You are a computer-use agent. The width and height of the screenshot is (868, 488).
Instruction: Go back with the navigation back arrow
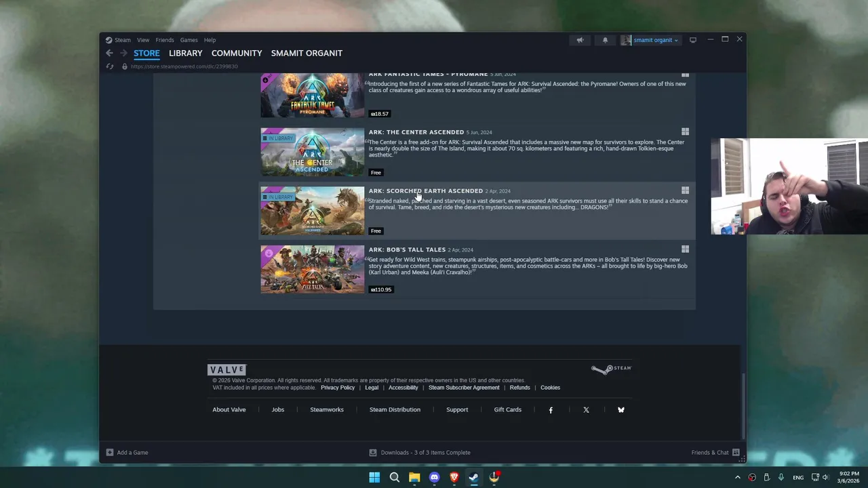tap(109, 53)
